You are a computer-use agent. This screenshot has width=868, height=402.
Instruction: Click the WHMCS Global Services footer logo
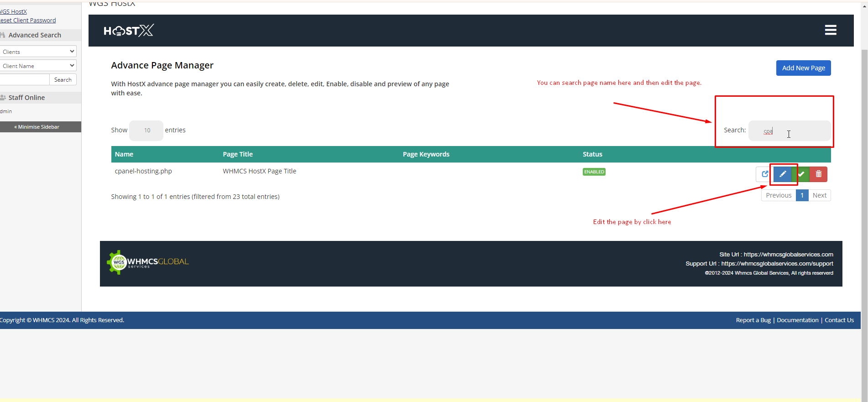148,262
